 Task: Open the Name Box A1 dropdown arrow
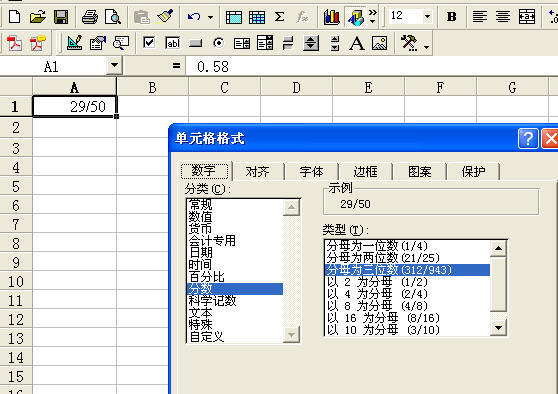pyautogui.click(x=114, y=66)
